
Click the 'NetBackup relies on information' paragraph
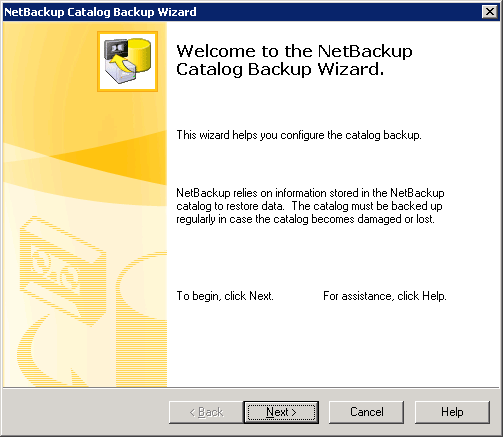click(x=310, y=206)
